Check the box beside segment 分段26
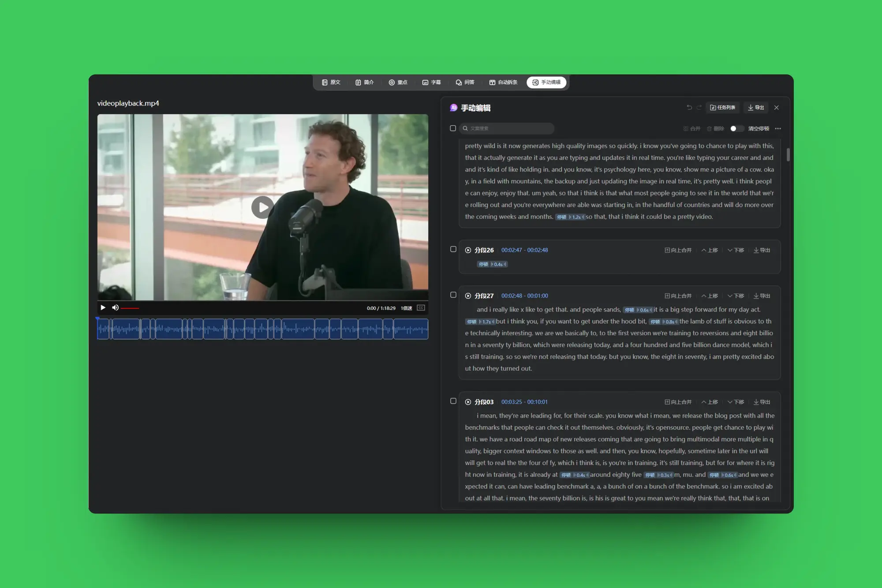 click(453, 249)
